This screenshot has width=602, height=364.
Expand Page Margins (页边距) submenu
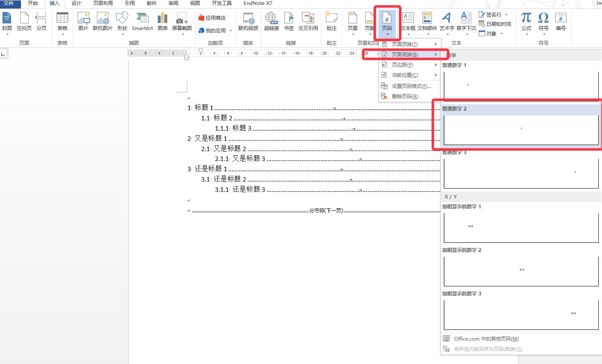[x=410, y=65]
